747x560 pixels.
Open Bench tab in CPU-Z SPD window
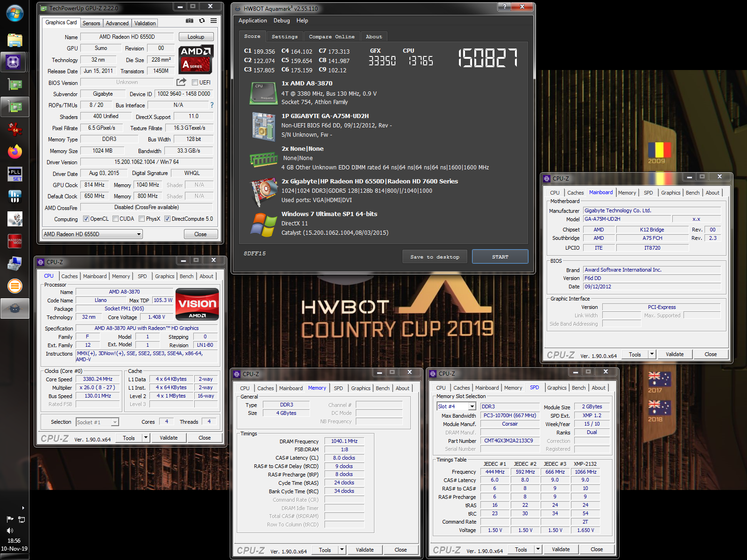coord(578,388)
